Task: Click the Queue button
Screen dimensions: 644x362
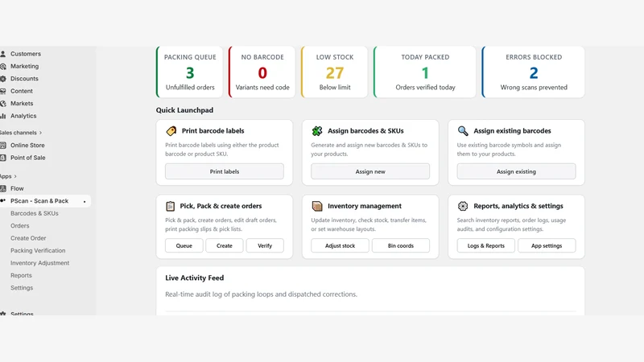Action: pyautogui.click(x=184, y=245)
